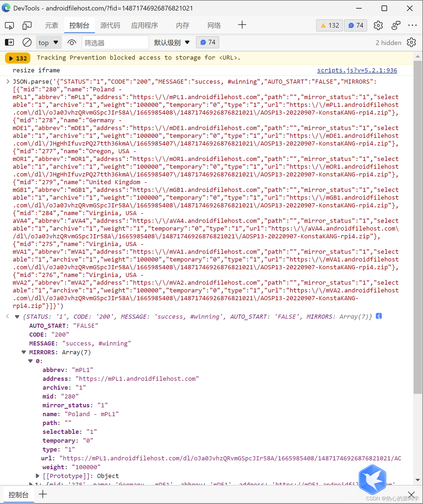
Task: Click the address https://mPL1.androidfilehost.com value
Action: [137, 379]
